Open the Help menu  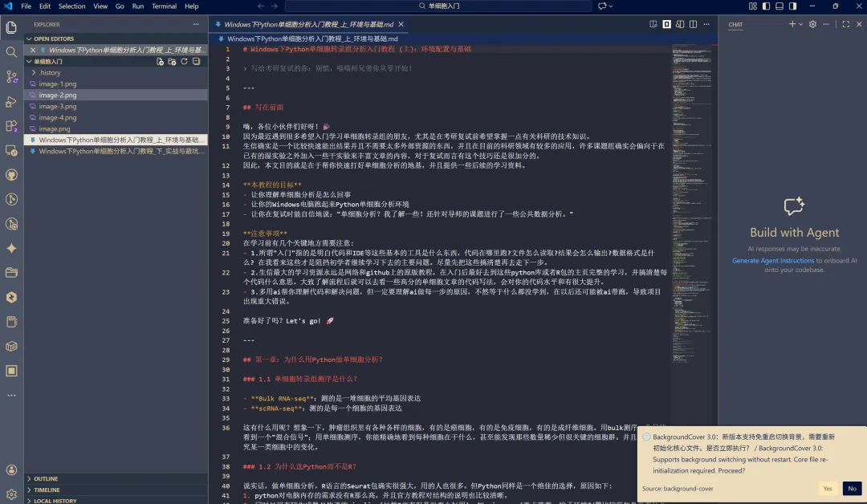click(x=191, y=6)
